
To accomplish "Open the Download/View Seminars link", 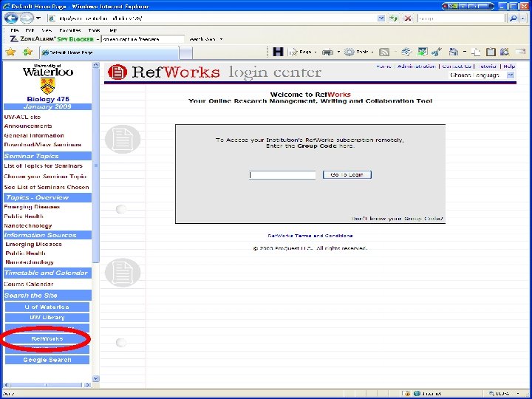I will click(43, 145).
